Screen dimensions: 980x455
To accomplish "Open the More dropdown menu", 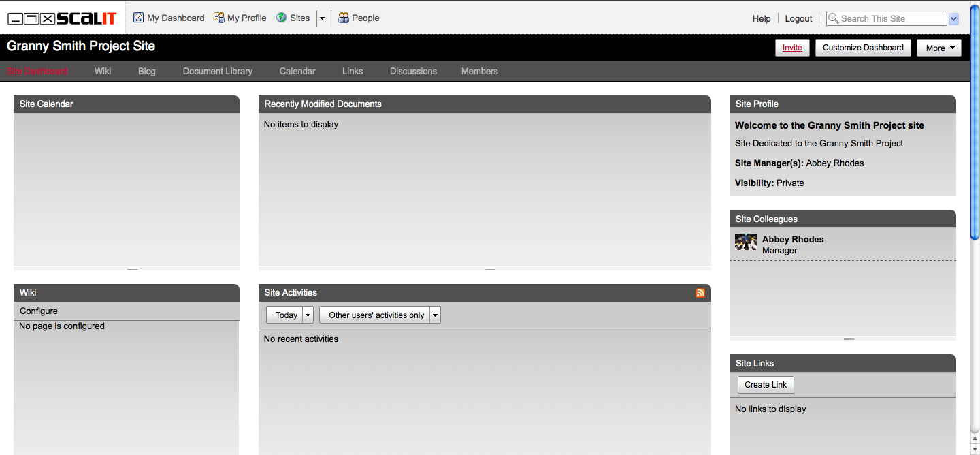I will click(x=939, y=48).
